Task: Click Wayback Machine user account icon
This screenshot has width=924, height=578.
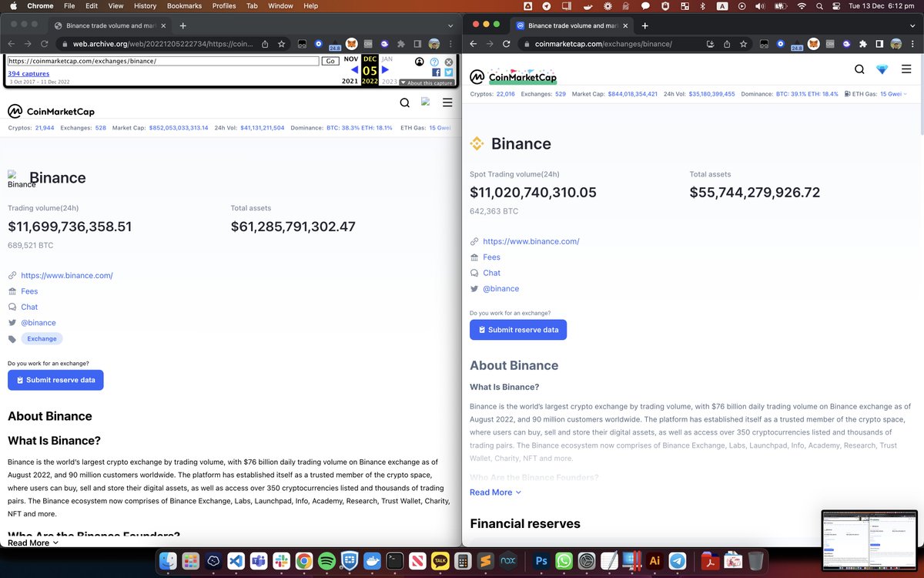Action: tap(419, 62)
